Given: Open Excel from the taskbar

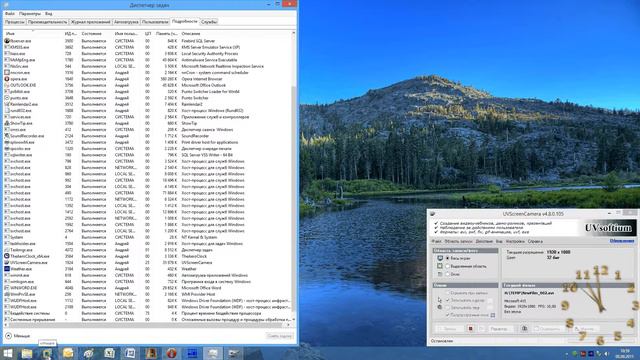Looking at the screenshot, I should click(109, 353).
